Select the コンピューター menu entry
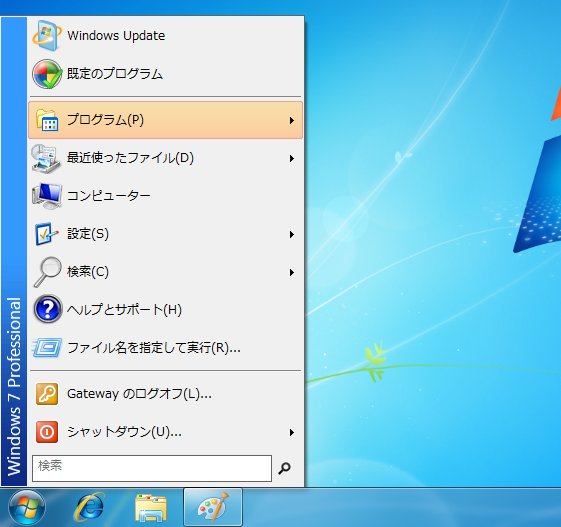 (165, 196)
